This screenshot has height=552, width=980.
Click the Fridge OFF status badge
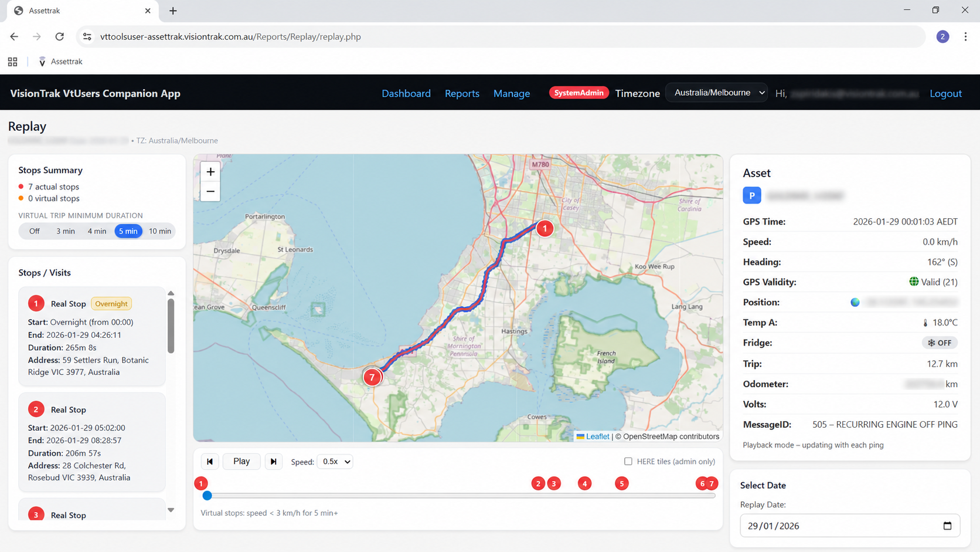point(940,343)
